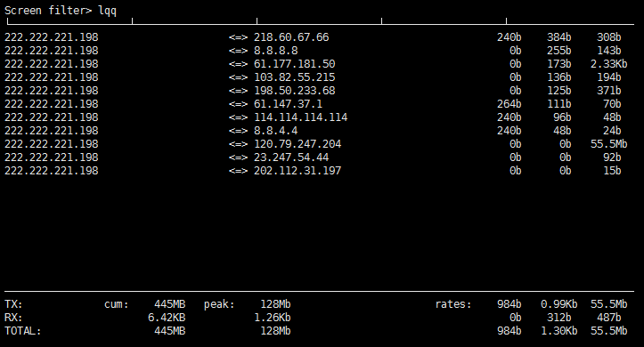The width and height of the screenshot is (644, 347).
Task: Click the Screen filter input field
Action: pos(108,11)
